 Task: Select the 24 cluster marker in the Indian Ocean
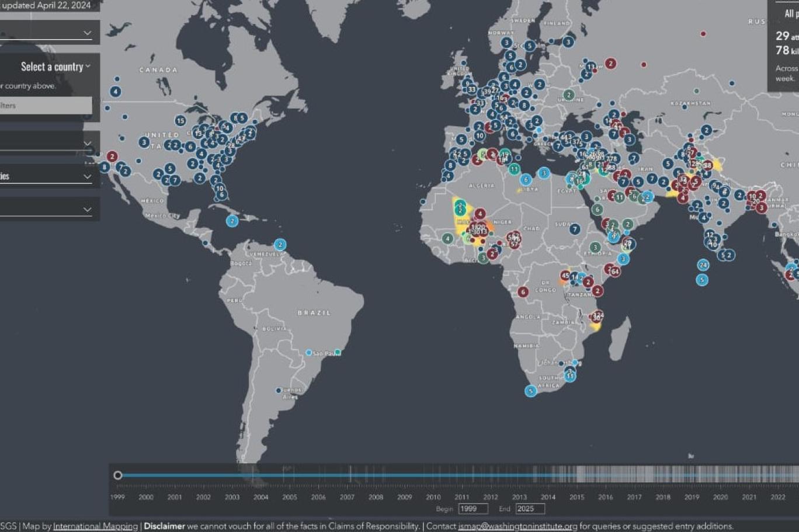point(703,265)
